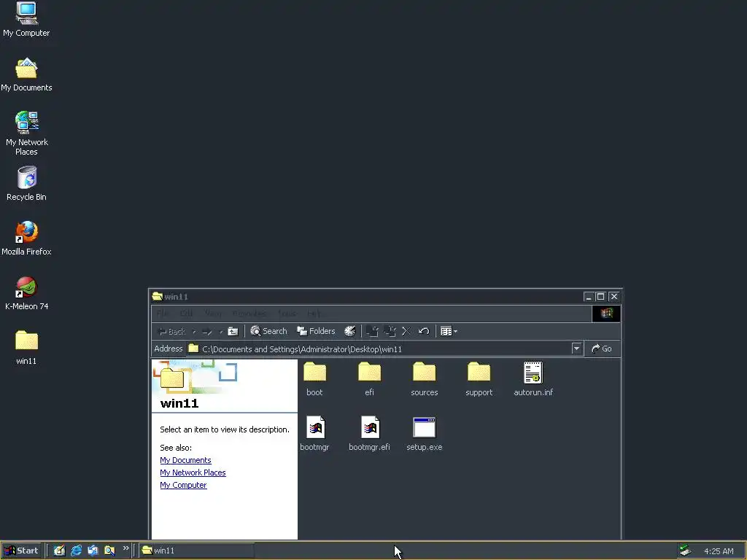Expand the Address bar dropdown
The width and height of the screenshot is (747, 560).
pos(576,349)
